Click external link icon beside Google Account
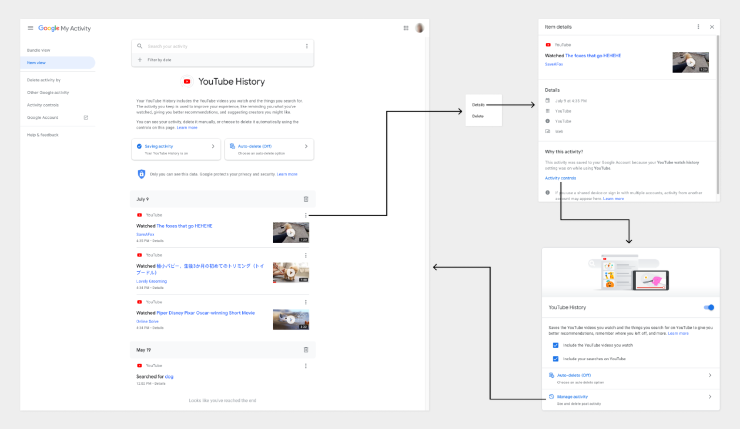 click(86, 118)
